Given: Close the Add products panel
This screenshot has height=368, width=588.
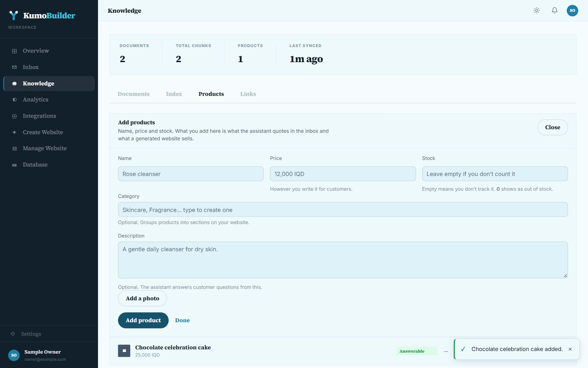Looking at the screenshot, I should coord(552,127).
